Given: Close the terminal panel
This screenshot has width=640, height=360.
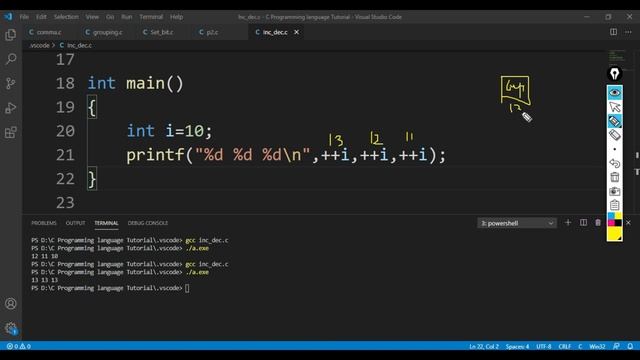Looking at the screenshot, I should 628,222.
